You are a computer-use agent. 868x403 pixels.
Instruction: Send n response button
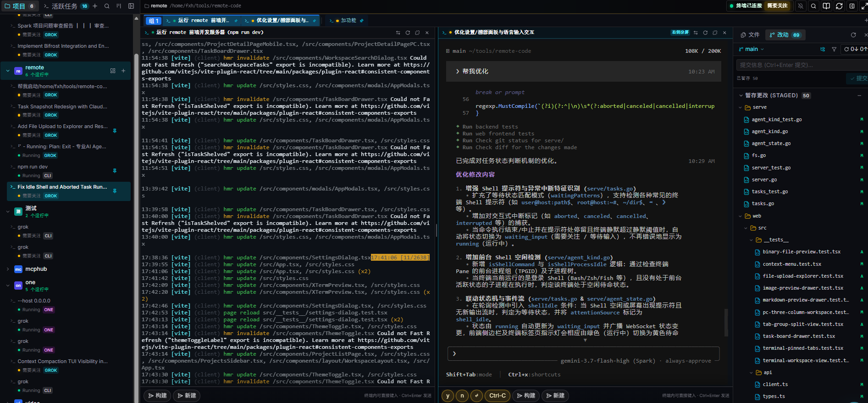click(x=462, y=396)
